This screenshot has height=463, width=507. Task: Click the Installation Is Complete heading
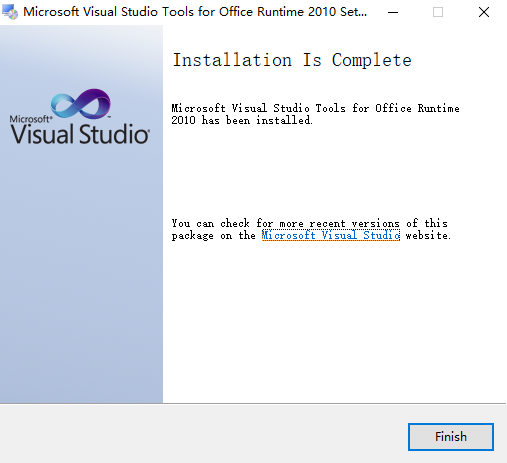point(292,60)
